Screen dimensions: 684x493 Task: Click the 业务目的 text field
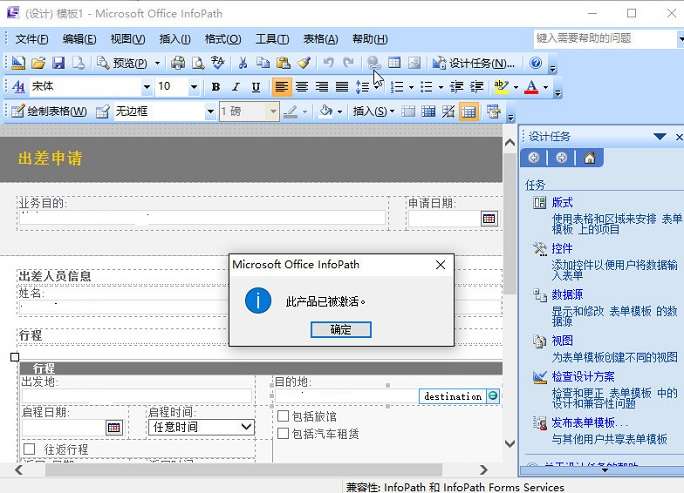pyautogui.click(x=201, y=218)
